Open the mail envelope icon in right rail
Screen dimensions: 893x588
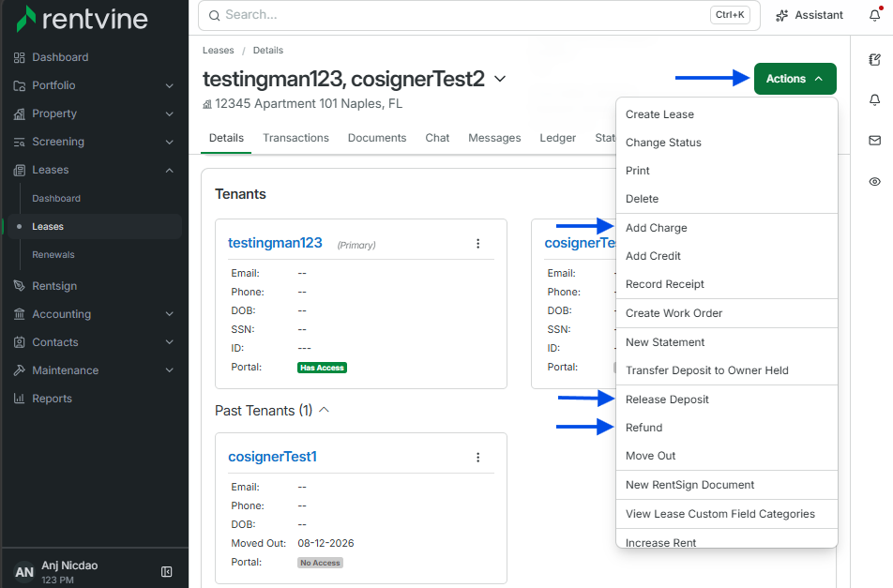point(875,141)
